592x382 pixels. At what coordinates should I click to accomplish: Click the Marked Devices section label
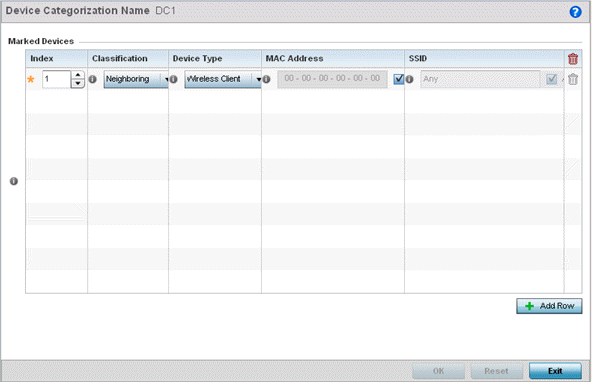[41, 41]
